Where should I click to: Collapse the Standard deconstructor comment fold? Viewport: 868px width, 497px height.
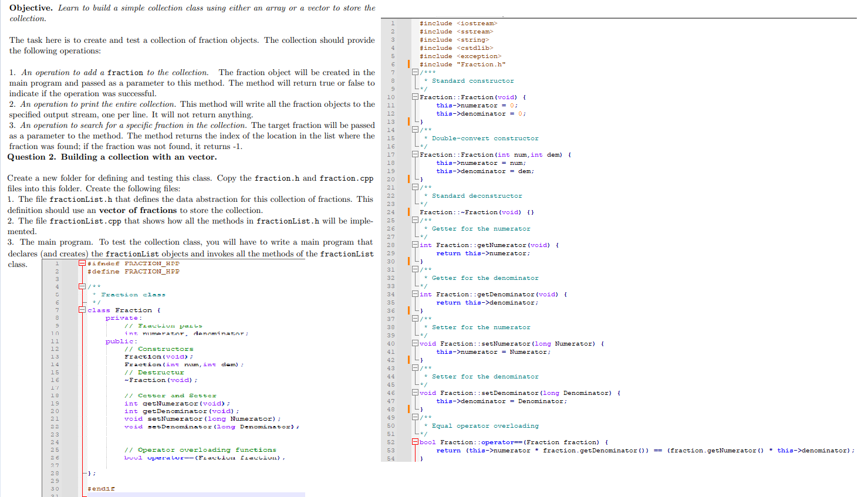[415, 187]
